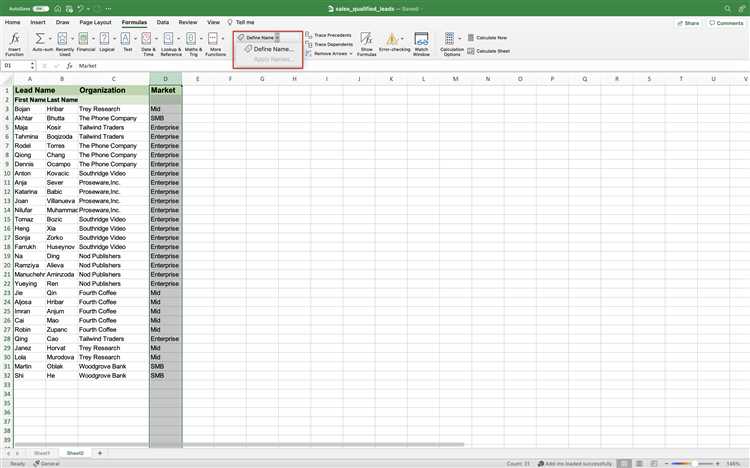The width and height of the screenshot is (750, 468).
Task: Click the Define Name ribbon button
Action: pos(256,37)
